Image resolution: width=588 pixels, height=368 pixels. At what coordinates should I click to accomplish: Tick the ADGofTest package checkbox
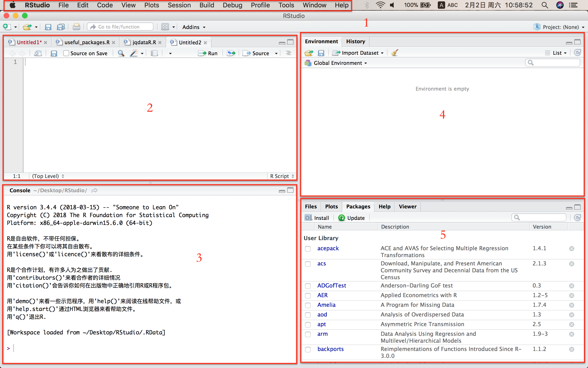pyautogui.click(x=308, y=286)
